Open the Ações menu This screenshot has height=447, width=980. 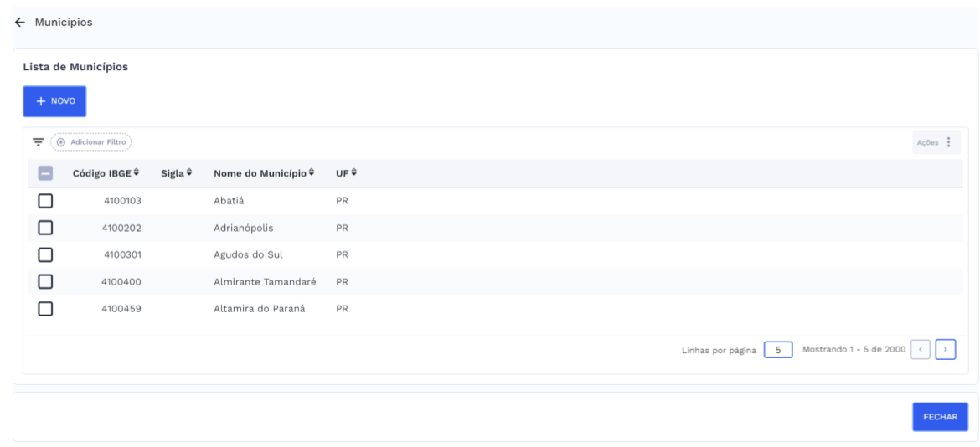tap(936, 142)
